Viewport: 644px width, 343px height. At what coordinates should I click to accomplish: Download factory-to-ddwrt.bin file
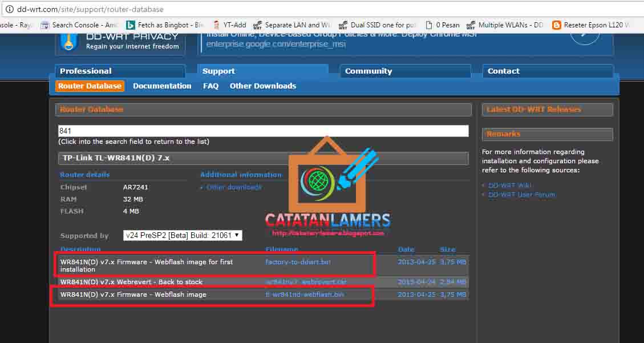298,261
